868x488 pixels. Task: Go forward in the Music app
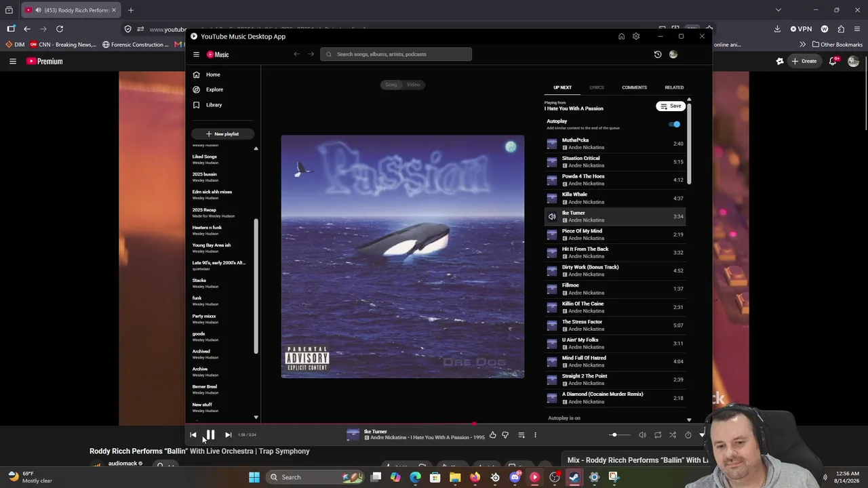(311, 54)
